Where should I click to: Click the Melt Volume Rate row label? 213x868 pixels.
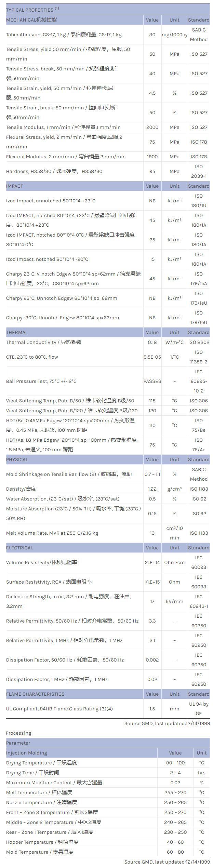click(x=52, y=533)
